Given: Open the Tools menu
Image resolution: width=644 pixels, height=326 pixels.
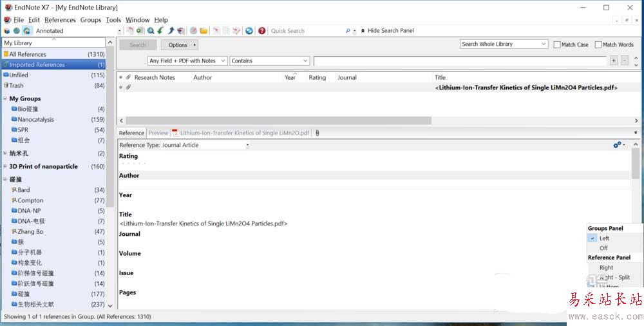Looking at the screenshot, I should [x=113, y=20].
